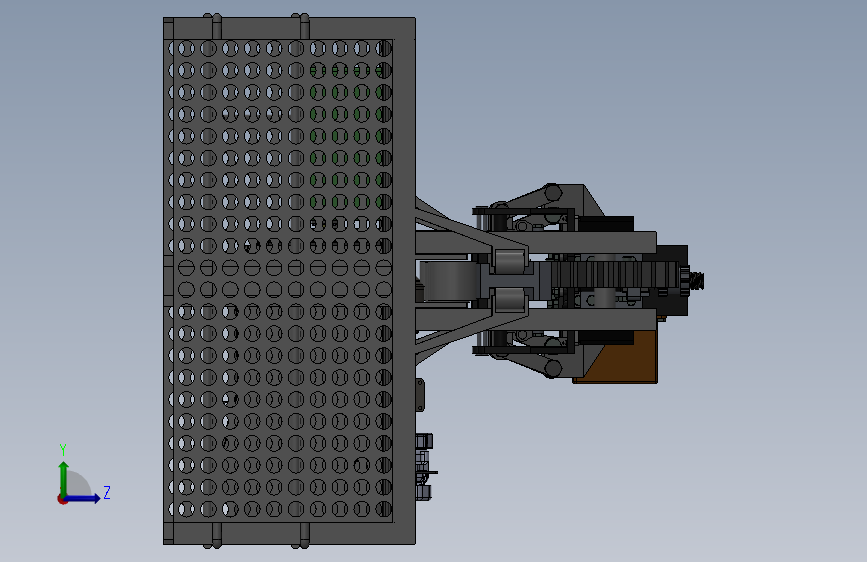Select the large cylindrical roller beside the basket frame

[x=448, y=281]
